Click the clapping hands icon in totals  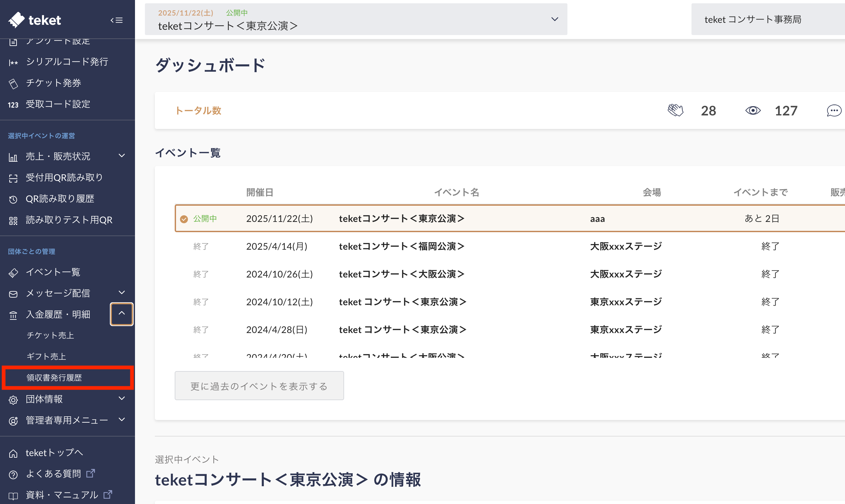click(675, 111)
